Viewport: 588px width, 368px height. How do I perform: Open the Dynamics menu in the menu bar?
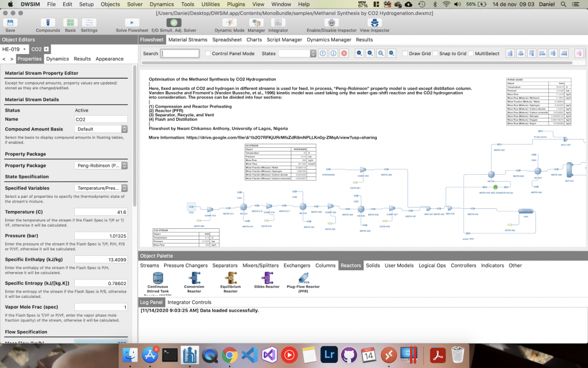pos(163,4)
